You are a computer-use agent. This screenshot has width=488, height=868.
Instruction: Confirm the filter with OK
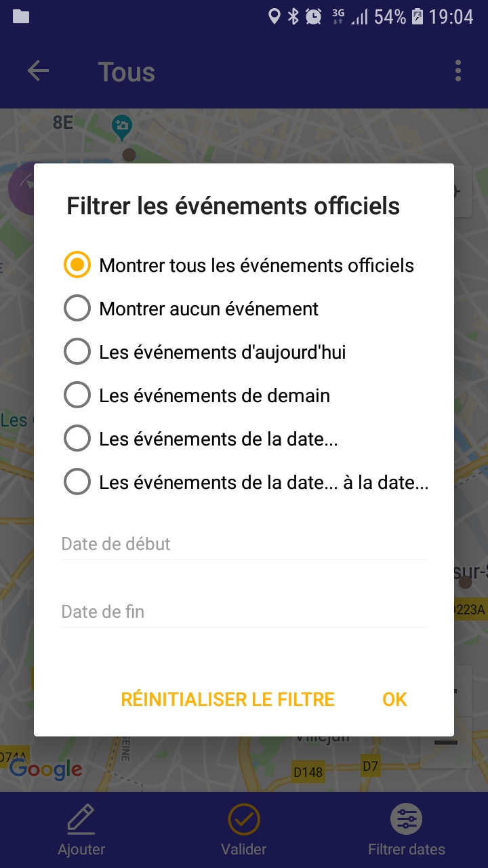pyautogui.click(x=394, y=699)
